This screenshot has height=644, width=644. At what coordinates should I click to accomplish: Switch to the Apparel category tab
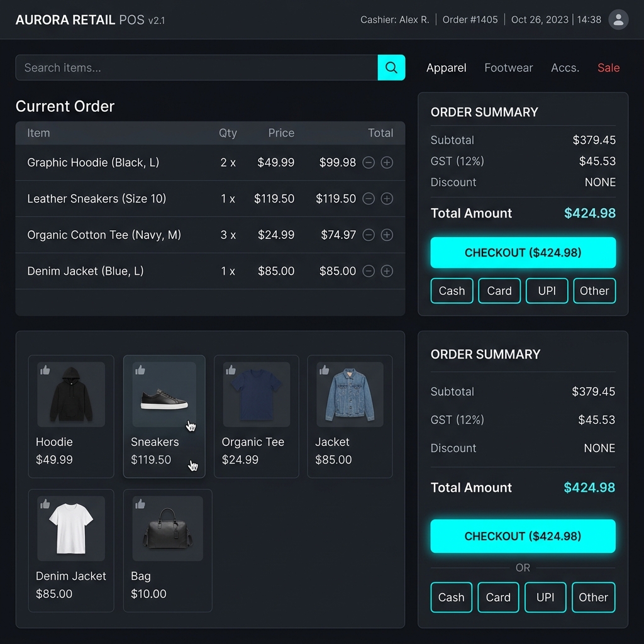tap(446, 68)
